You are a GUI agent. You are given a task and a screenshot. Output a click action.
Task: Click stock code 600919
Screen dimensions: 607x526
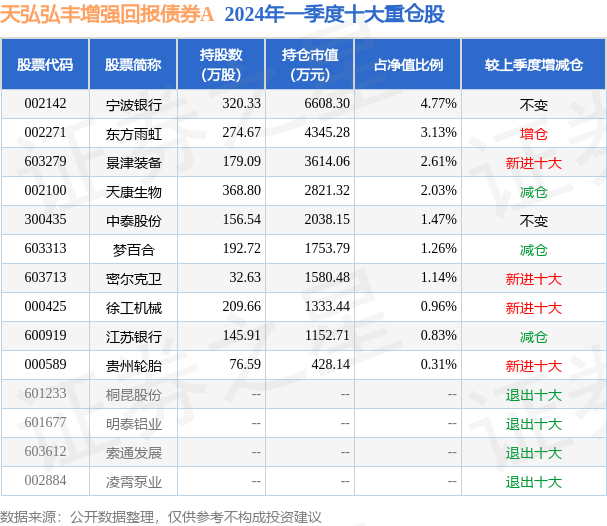tap(45, 336)
